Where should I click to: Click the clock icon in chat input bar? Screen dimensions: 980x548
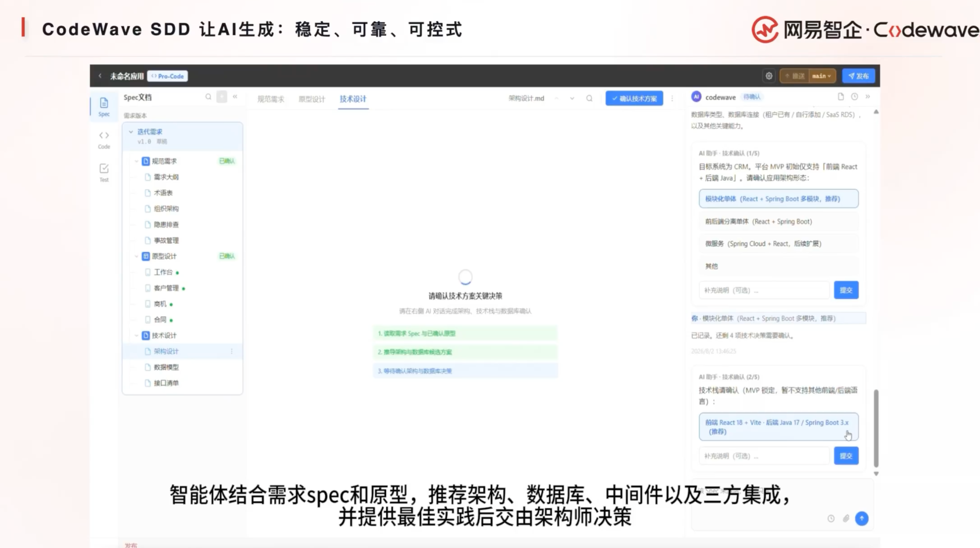tap(831, 518)
